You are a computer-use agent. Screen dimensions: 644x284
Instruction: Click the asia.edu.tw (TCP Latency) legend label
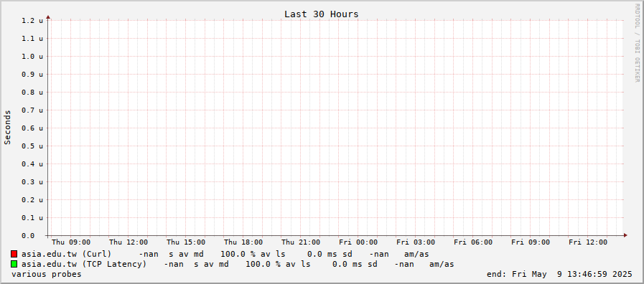coord(84,264)
